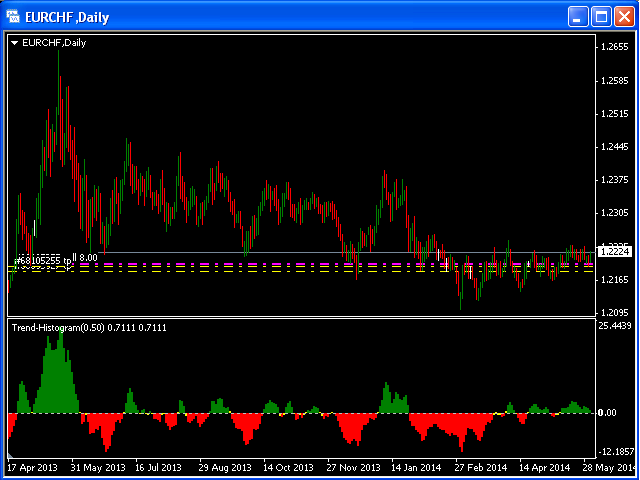Click price scale value 1.2095

tap(615, 313)
